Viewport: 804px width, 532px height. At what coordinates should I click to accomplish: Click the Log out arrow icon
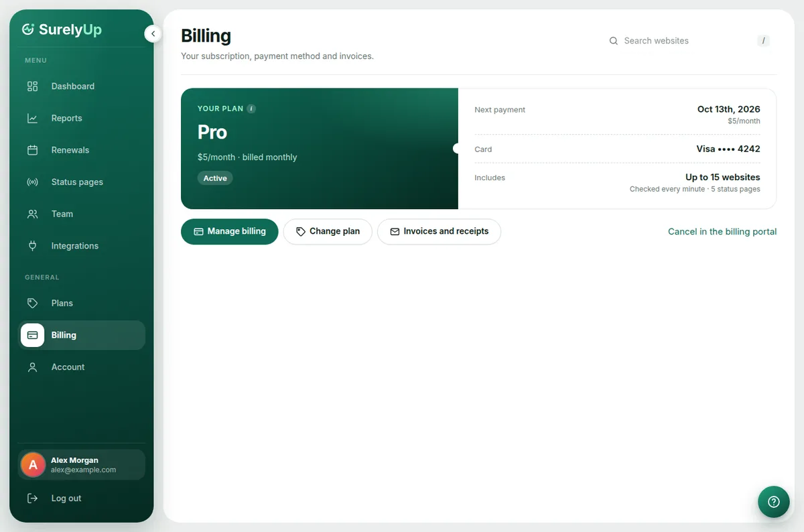click(x=32, y=498)
